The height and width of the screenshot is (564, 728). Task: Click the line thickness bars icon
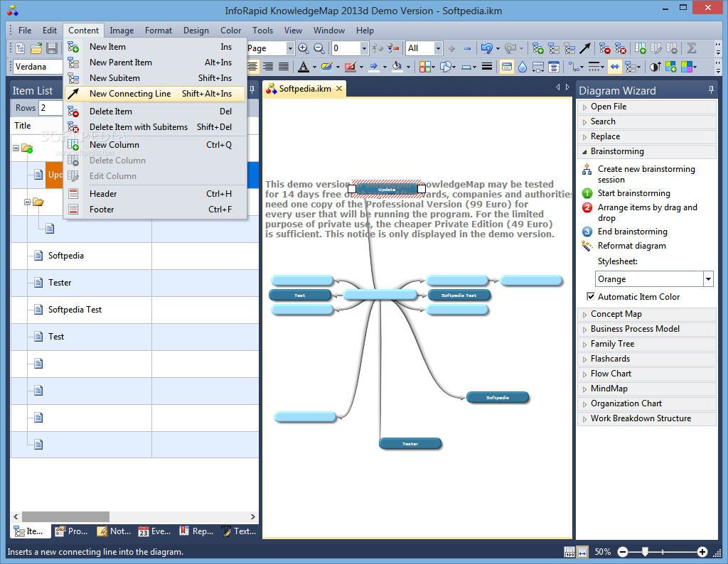(x=486, y=67)
